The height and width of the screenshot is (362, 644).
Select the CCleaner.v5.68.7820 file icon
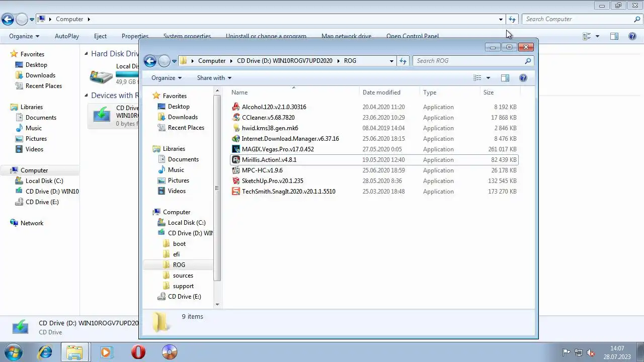(x=236, y=118)
